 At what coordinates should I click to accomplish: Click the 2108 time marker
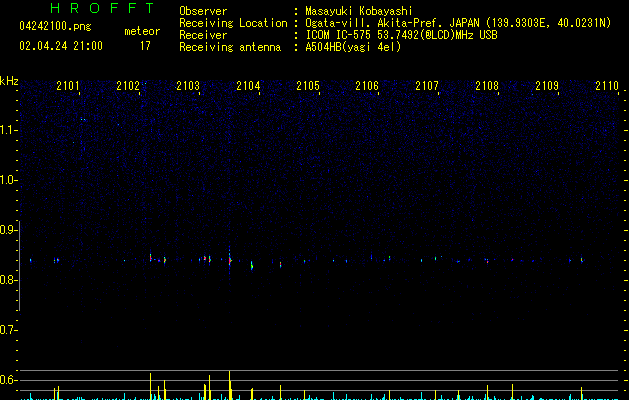point(487,86)
